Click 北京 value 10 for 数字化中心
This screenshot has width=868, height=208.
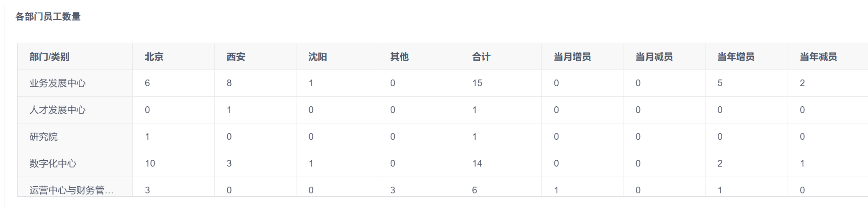(150, 164)
